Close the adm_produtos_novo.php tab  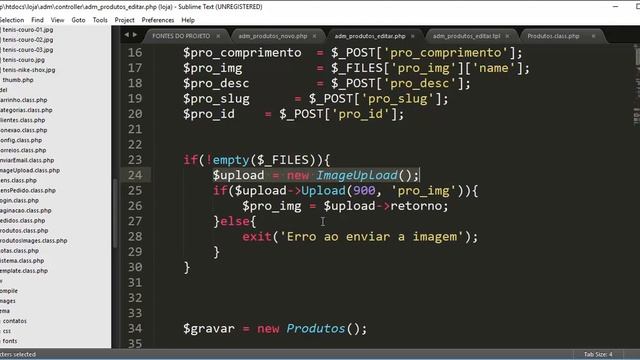[314, 36]
